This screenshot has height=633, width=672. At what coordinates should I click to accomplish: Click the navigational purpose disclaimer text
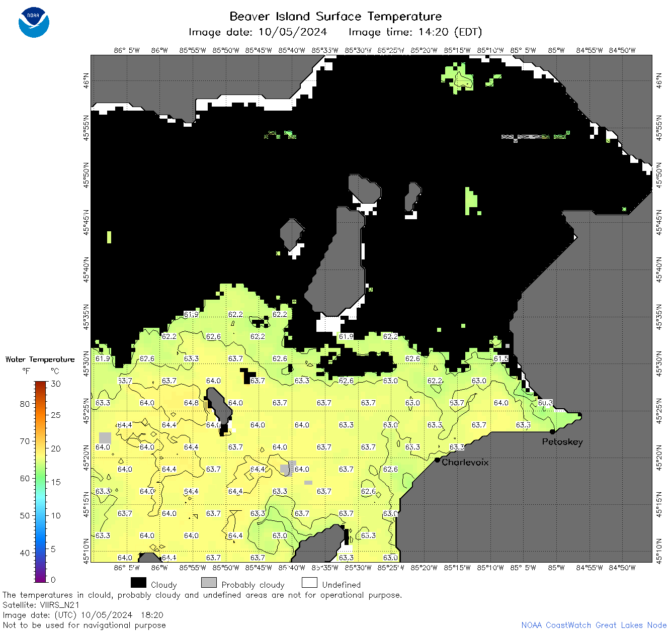pyautogui.click(x=84, y=625)
